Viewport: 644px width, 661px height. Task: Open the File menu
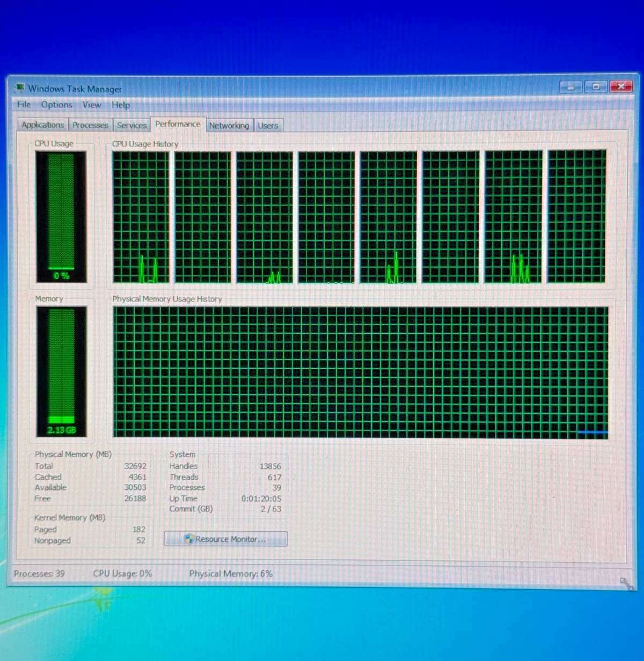click(24, 105)
